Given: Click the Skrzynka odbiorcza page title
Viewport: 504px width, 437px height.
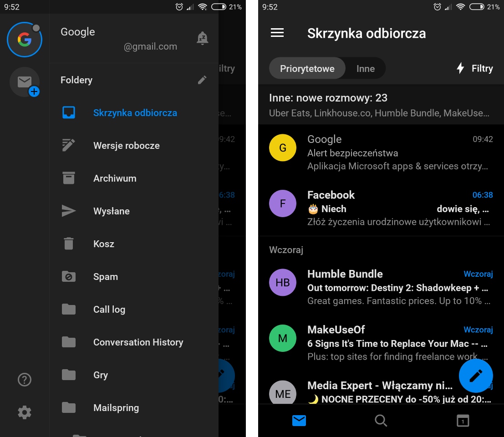Looking at the screenshot, I should pos(367,33).
